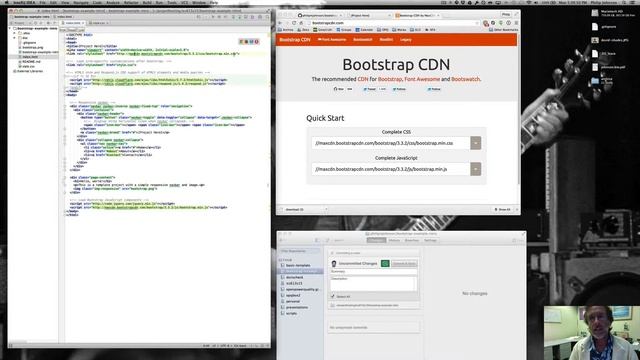Click the Show All downloads button in browser

tap(503, 209)
